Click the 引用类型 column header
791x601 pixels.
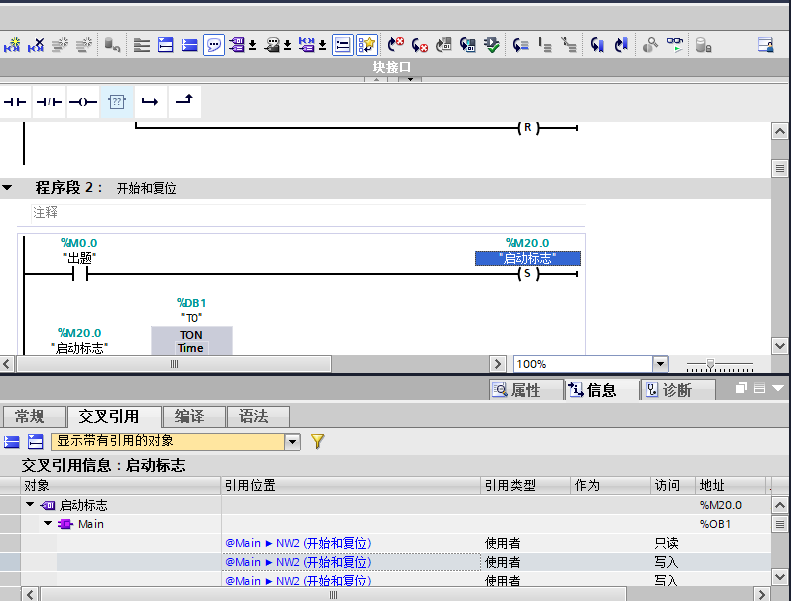525,485
